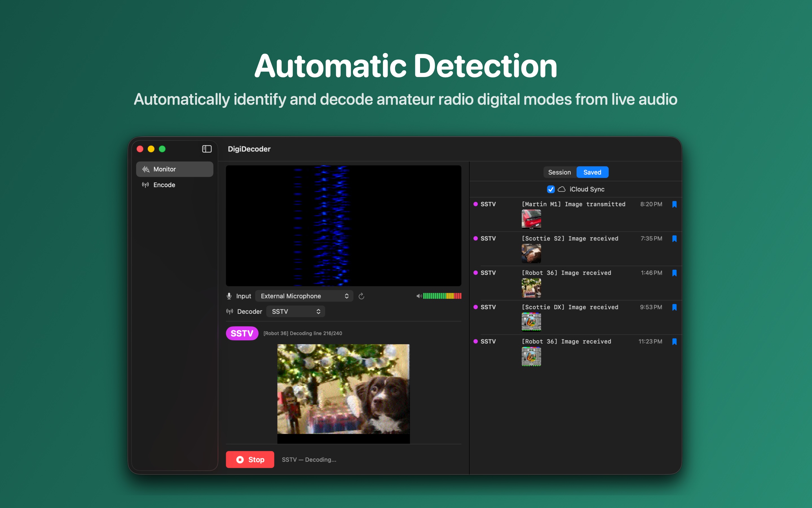Open the SSTV decoder dropdown
The width and height of the screenshot is (812, 508).
point(295,312)
